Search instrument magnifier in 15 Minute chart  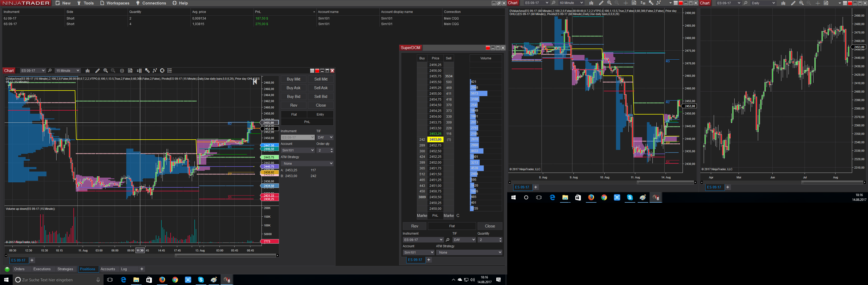(50, 71)
